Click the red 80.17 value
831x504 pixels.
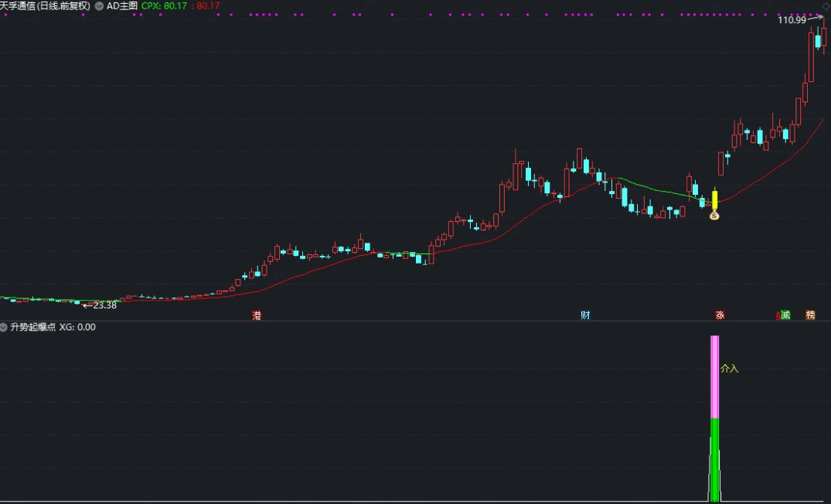(x=208, y=6)
